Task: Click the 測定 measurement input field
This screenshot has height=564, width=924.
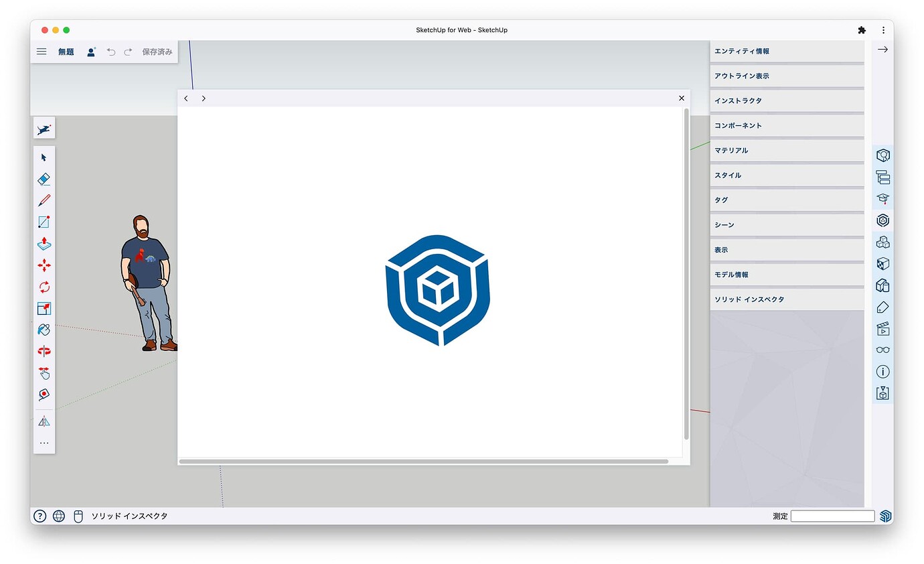Action: (x=832, y=516)
